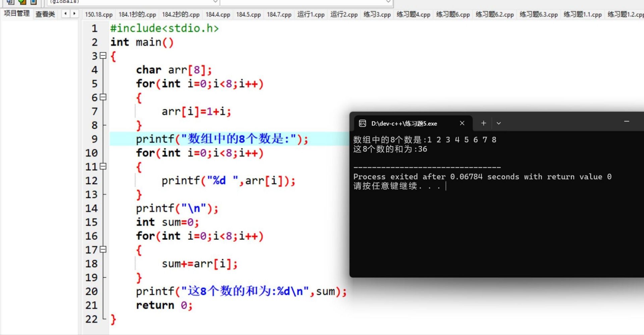
Task: Select the 练习题1.1.cpp tab
Action: (x=583, y=14)
